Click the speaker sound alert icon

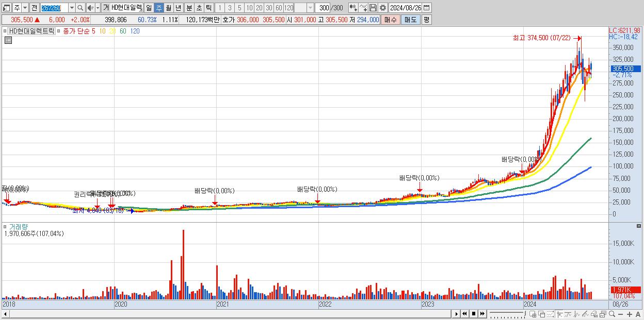coord(90,8)
